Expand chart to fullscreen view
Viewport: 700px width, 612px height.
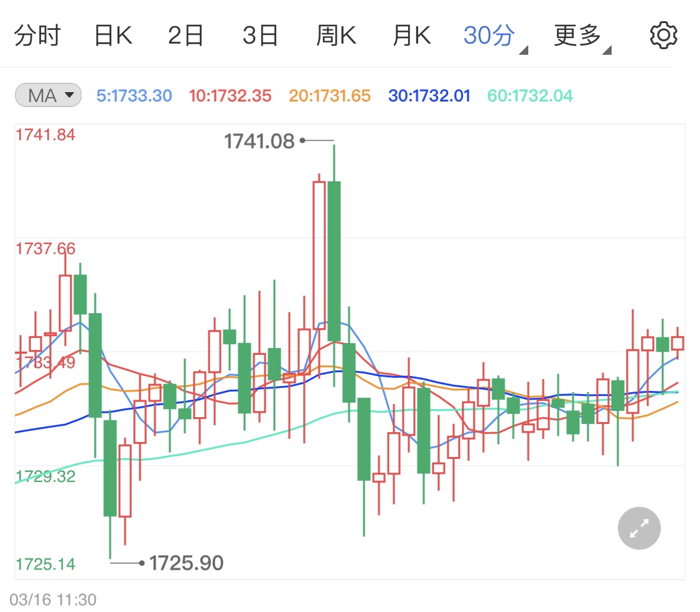pos(639,528)
